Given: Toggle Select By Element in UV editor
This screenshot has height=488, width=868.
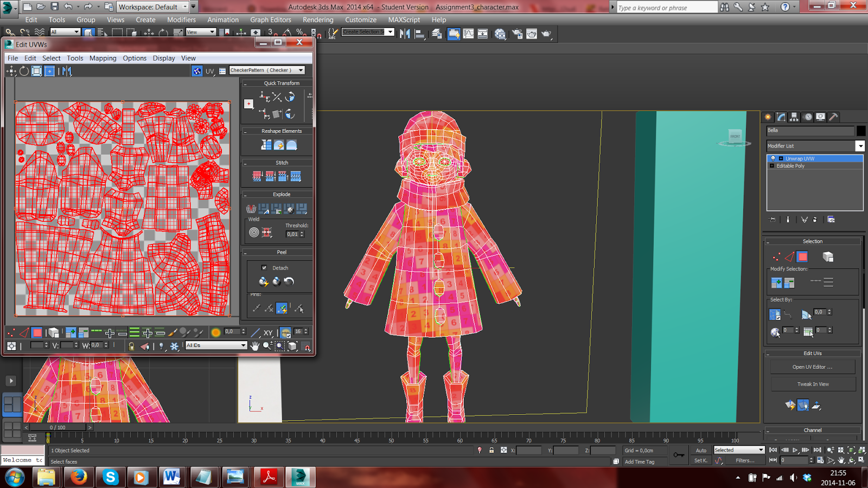Looking at the screenshot, I should pos(53,332).
